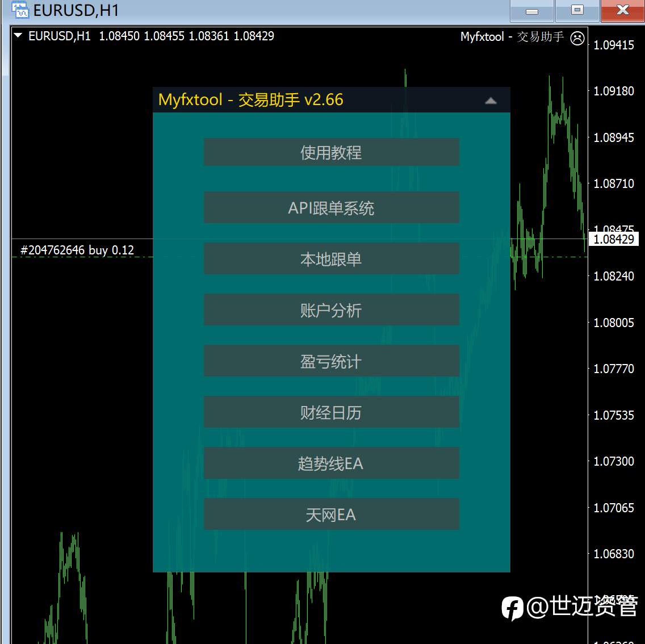Open 账户分析 account analysis

click(331, 310)
